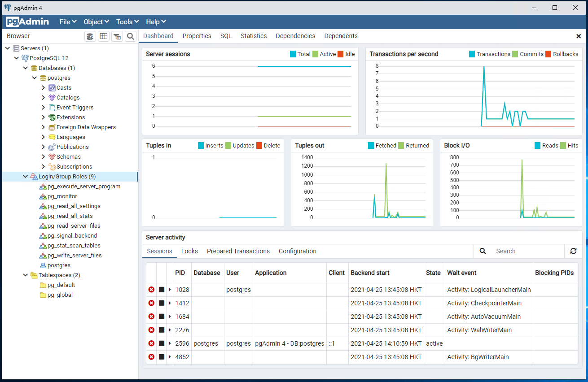Click the View Data grid icon
This screenshot has height=382, width=588.
pyautogui.click(x=104, y=36)
